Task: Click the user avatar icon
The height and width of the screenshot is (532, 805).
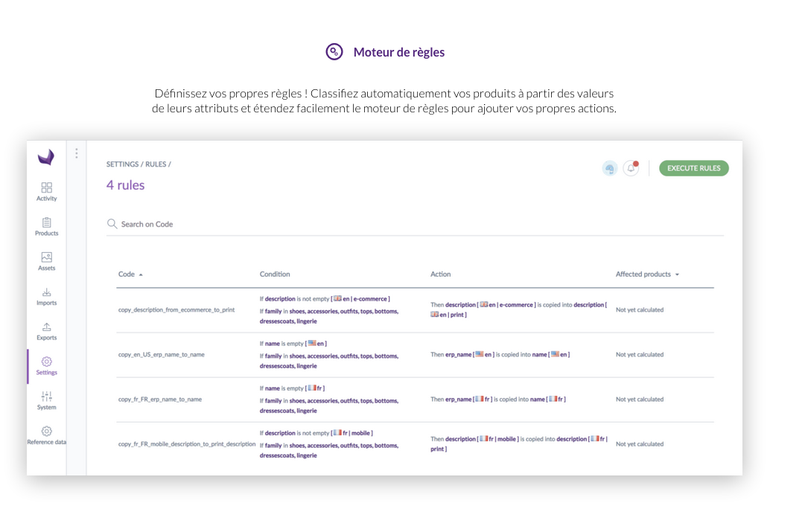Action: [610, 168]
